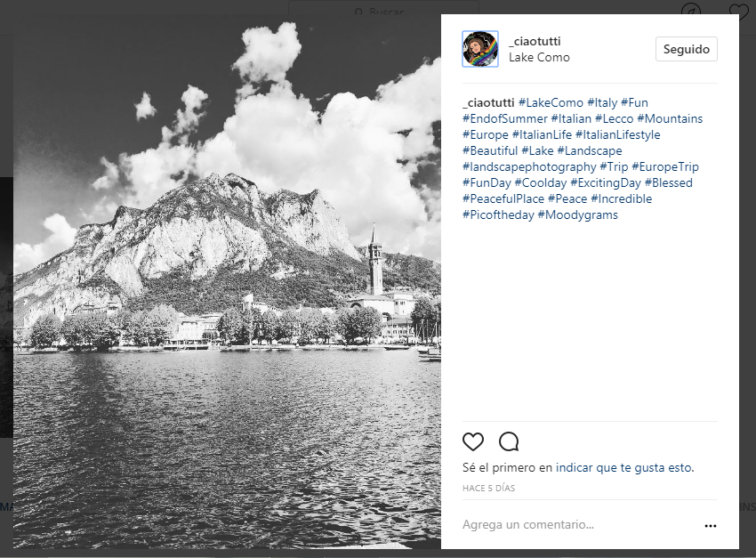Open the _ciaotutti profile avatar

coord(480,49)
